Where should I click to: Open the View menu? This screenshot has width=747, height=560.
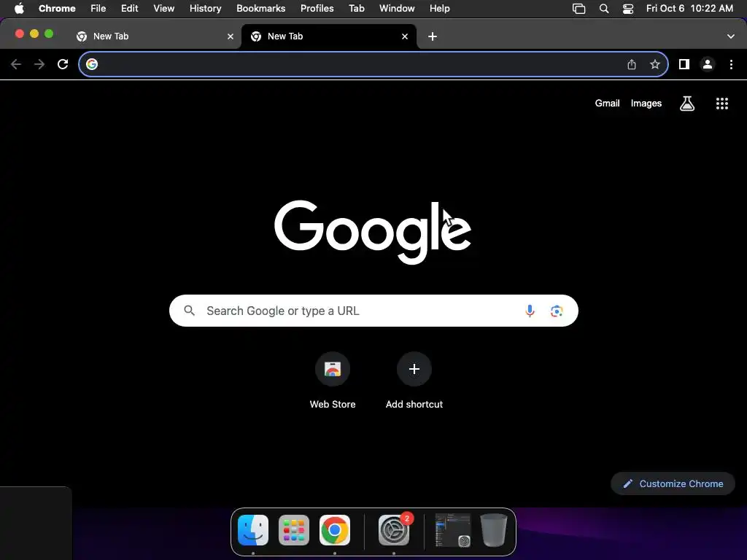164,9
